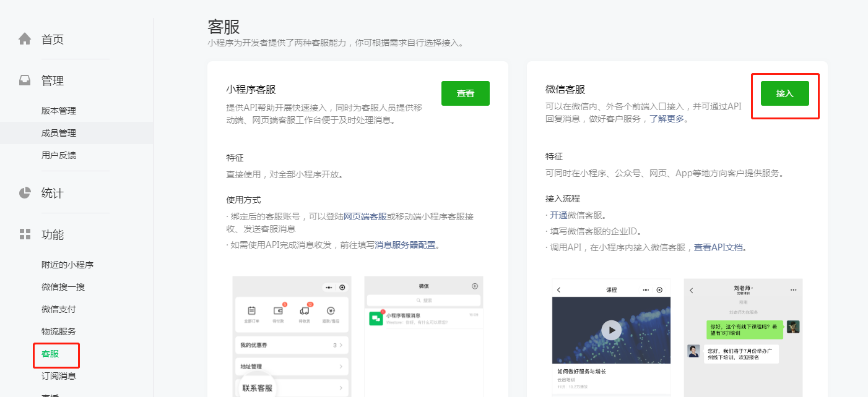Open the 功能 section

coord(53,235)
